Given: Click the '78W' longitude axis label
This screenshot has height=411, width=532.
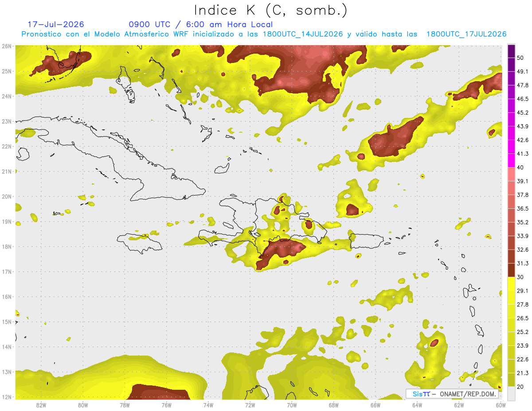Looking at the screenshot, I should 125,405.
